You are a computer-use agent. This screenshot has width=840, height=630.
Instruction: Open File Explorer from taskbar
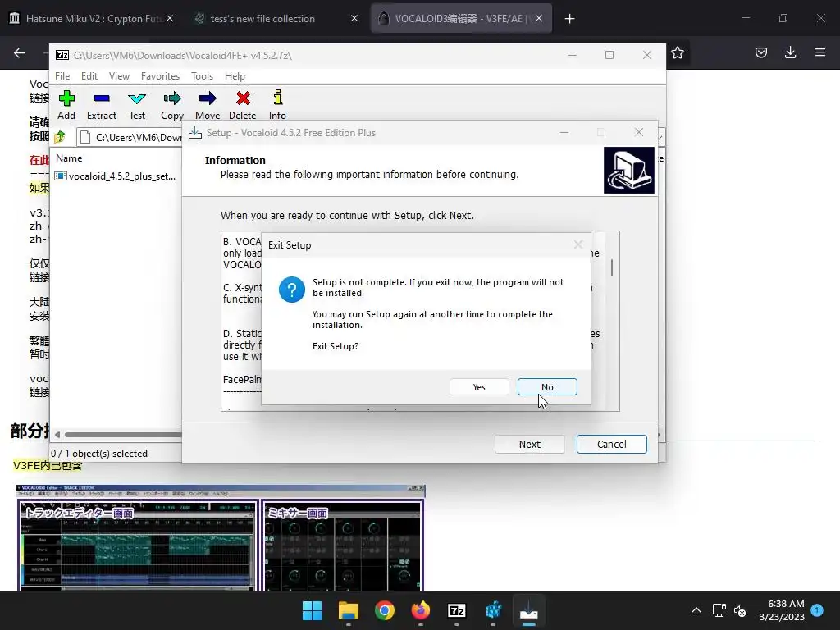348,610
